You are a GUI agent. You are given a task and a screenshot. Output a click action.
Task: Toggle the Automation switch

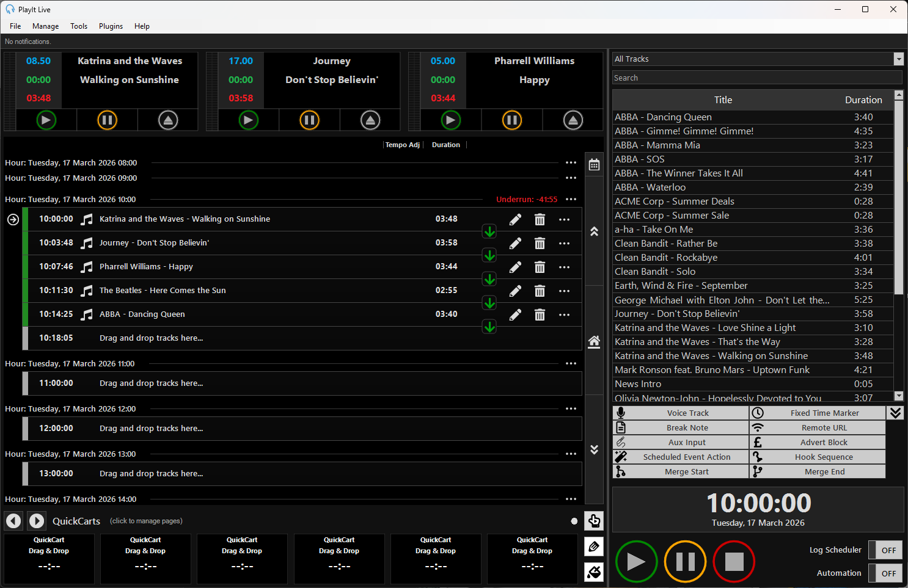tap(885, 573)
